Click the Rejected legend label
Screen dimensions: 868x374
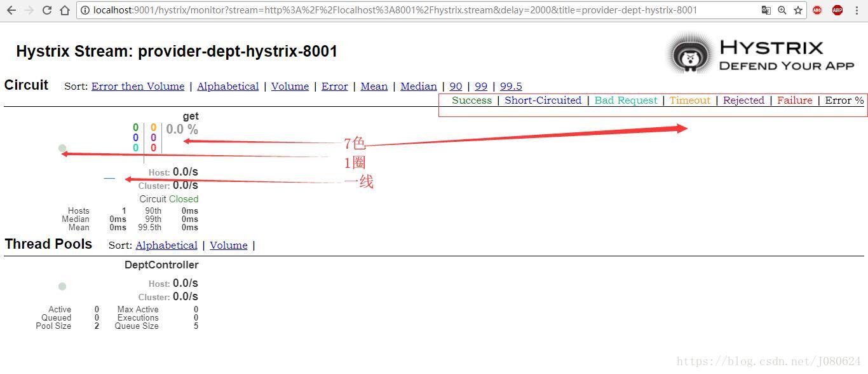[743, 100]
